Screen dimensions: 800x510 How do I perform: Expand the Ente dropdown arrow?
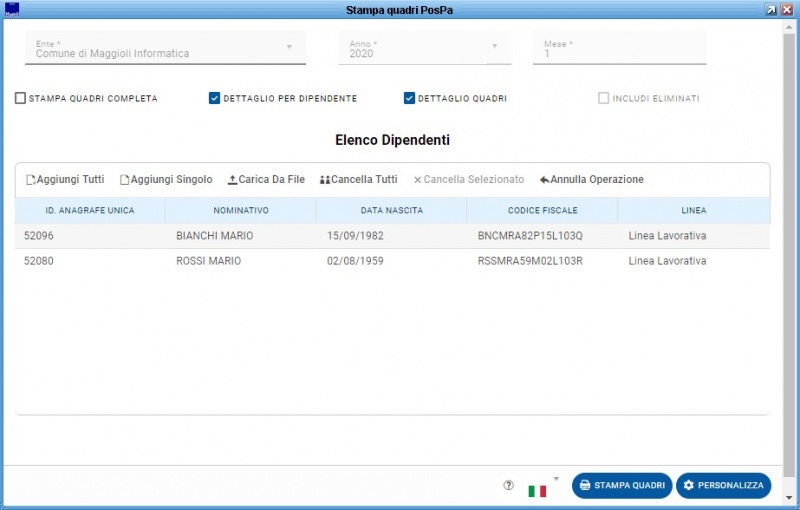[289, 47]
